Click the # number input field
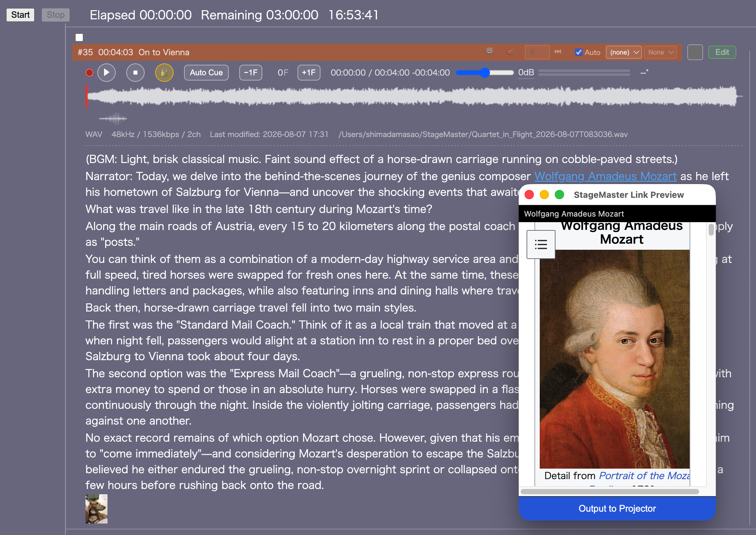The height and width of the screenshot is (535, 756). [537, 52]
